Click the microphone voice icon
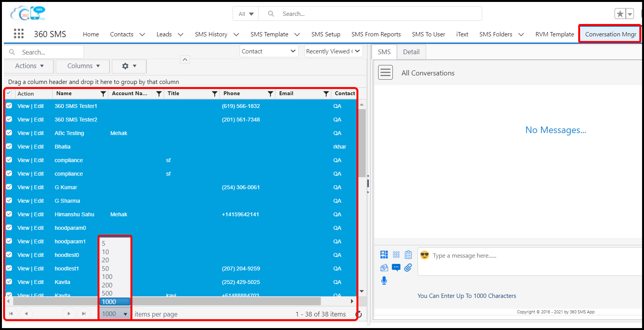644x330 pixels. (x=384, y=280)
